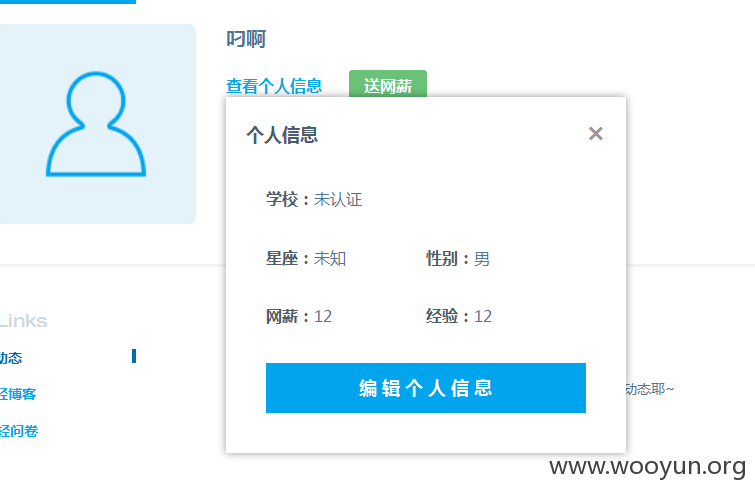Open the 查看个人信息 link
Screen dimensions: 755x495
pos(274,86)
